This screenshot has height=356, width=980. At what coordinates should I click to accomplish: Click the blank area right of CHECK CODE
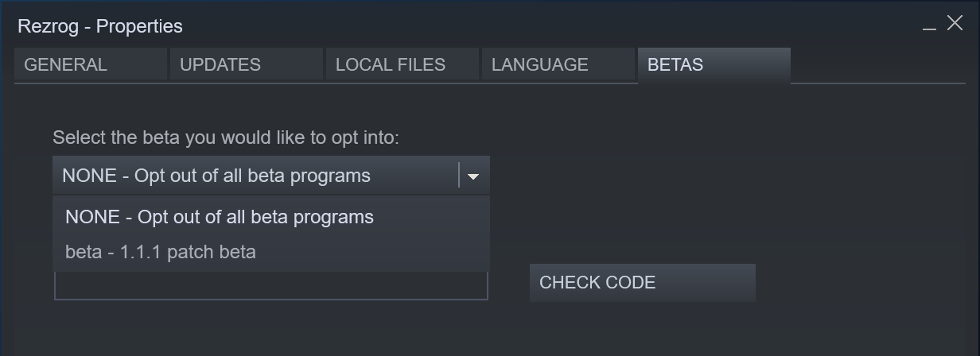point(859,283)
